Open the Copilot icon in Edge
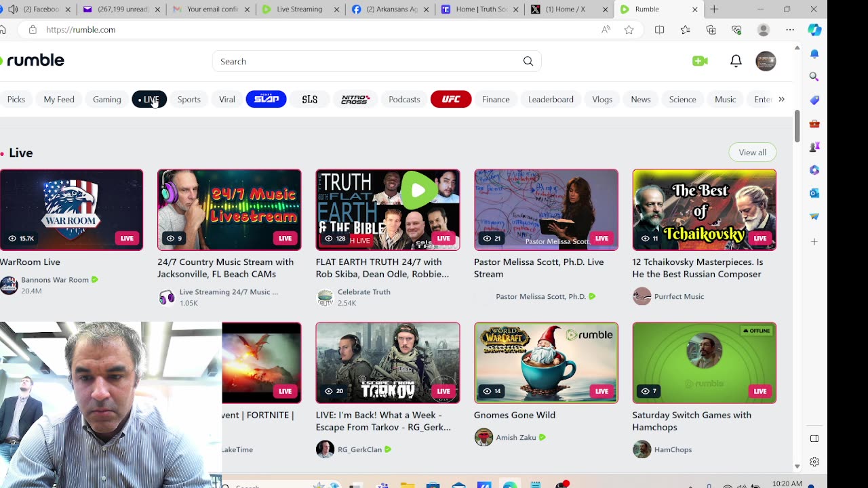Screen dimensions: 868x488 click(x=814, y=30)
